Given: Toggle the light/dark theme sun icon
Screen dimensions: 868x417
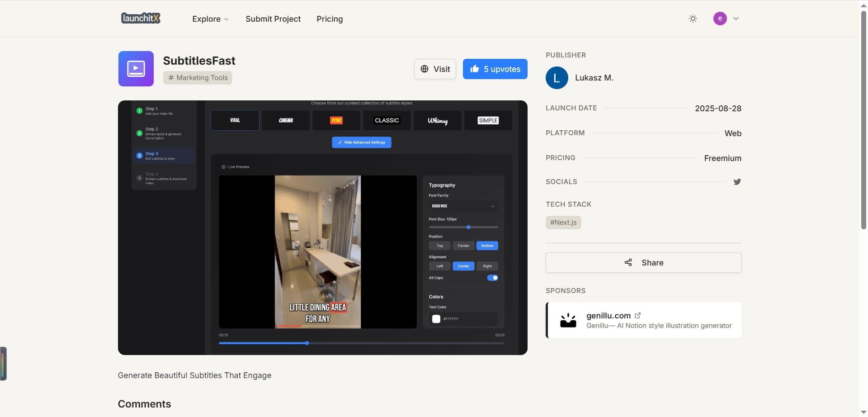Looking at the screenshot, I should [x=693, y=19].
